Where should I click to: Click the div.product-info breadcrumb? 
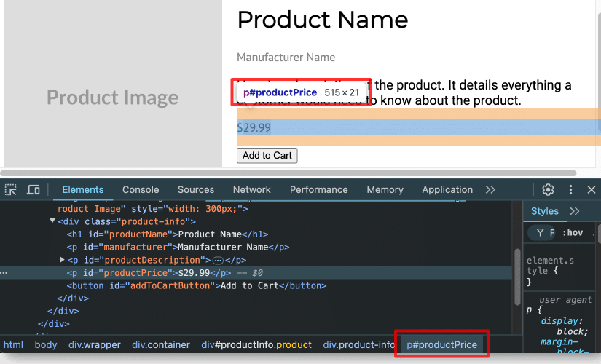[358, 344]
